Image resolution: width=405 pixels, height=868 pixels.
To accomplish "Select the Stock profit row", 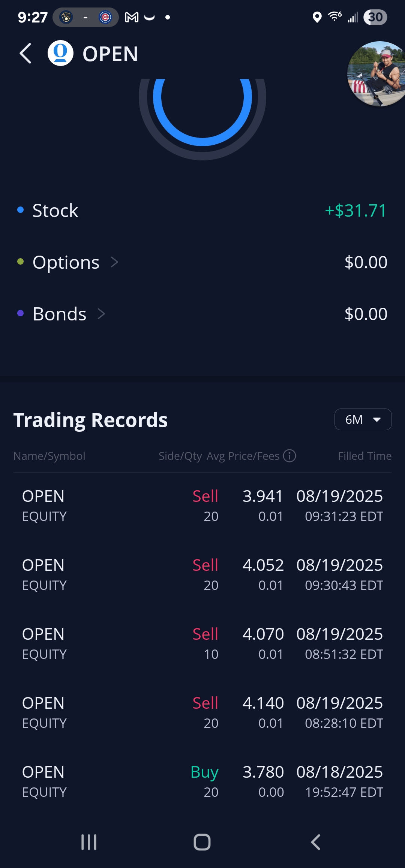I will [x=202, y=211].
